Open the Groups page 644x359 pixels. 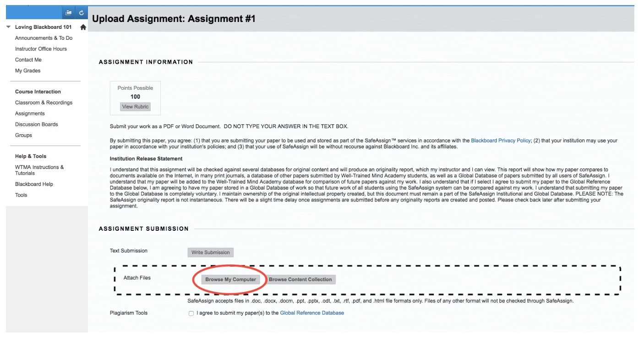click(23, 135)
